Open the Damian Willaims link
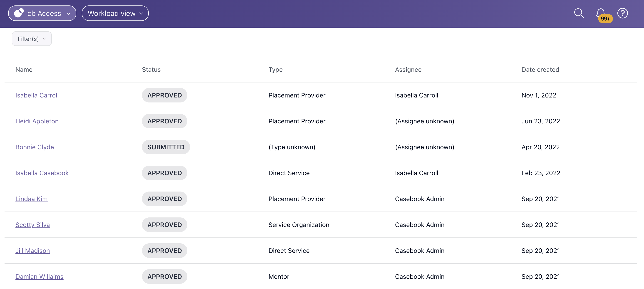644x289 pixels. coord(40,277)
